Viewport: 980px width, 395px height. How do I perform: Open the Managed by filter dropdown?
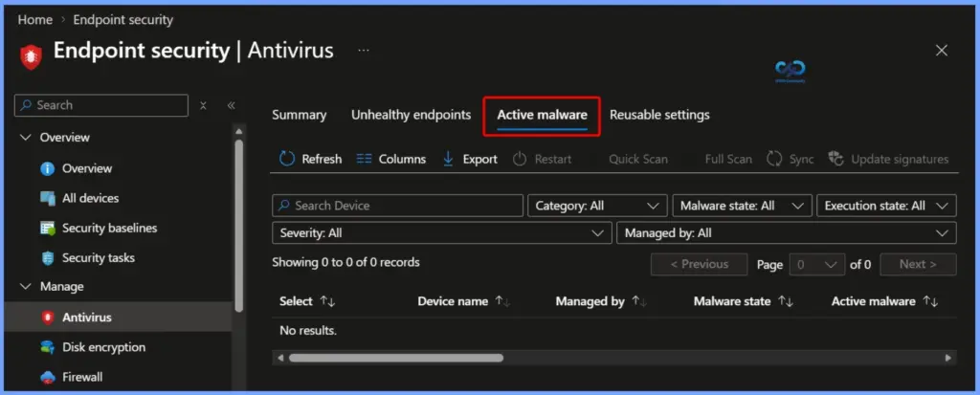click(787, 233)
